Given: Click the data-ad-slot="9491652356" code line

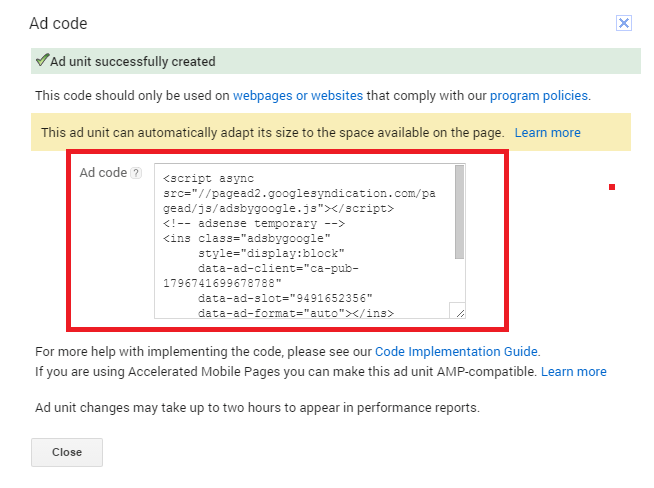Looking at the screenshot, I should tap(285, 298).
